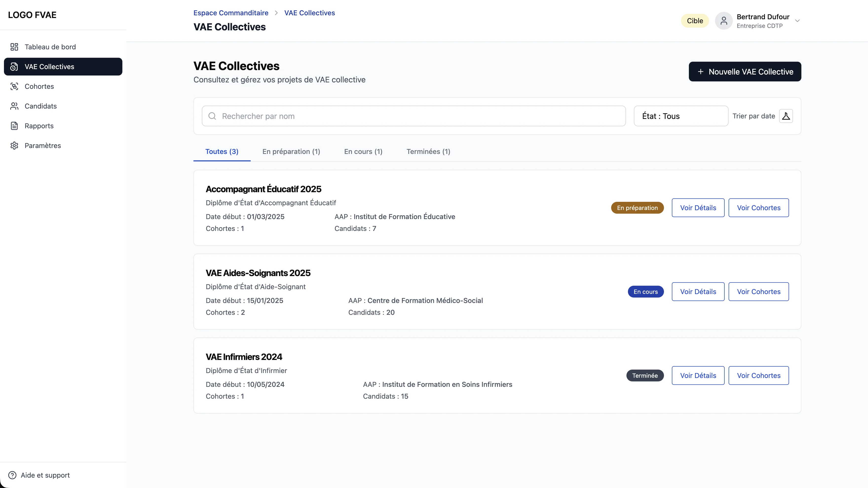The width and height of the screenshot is (868, 488).
Task: Click the Rapports document icon
Action: [14, 126]
